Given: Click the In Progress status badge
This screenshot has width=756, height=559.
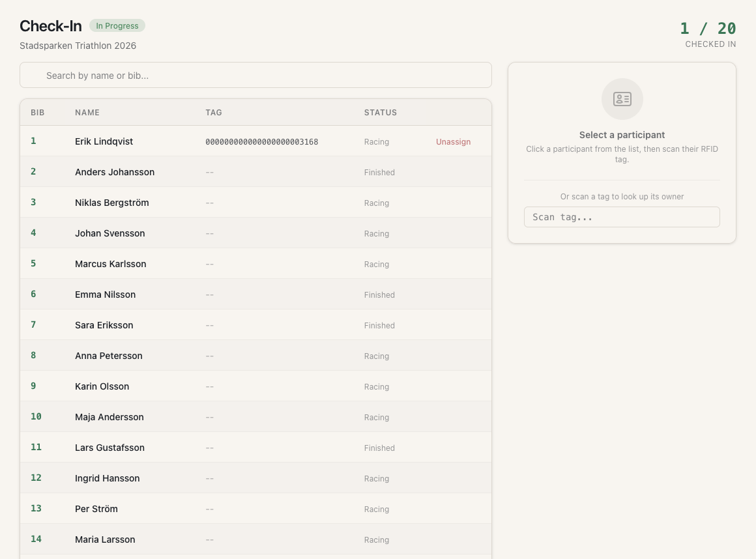Looking at the screenshot, I should pyautogui.click(x=117, y=25).
